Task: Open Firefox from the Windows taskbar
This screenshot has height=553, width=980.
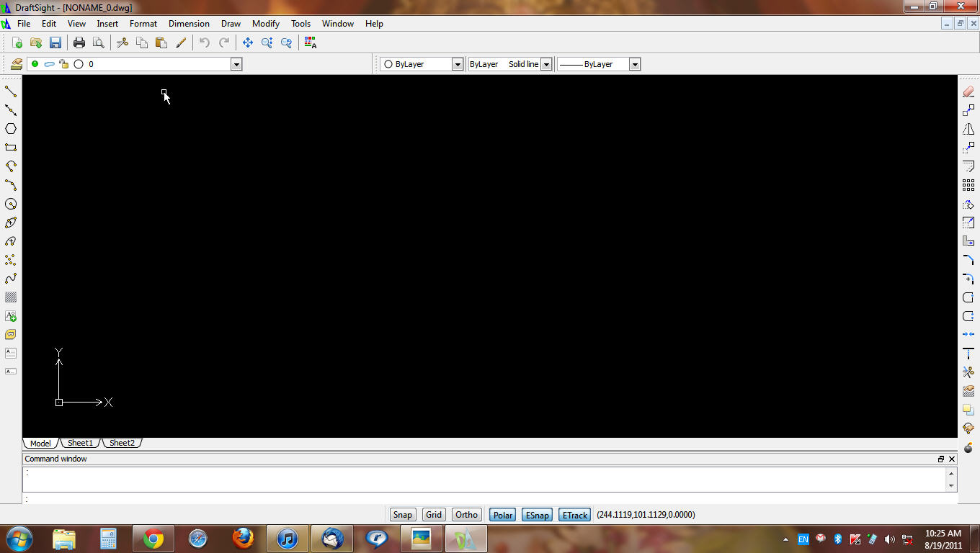Action: (243, 538)
